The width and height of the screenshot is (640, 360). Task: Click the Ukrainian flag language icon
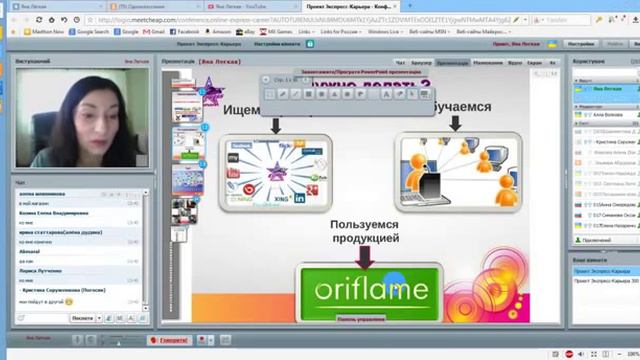(552, 44)
